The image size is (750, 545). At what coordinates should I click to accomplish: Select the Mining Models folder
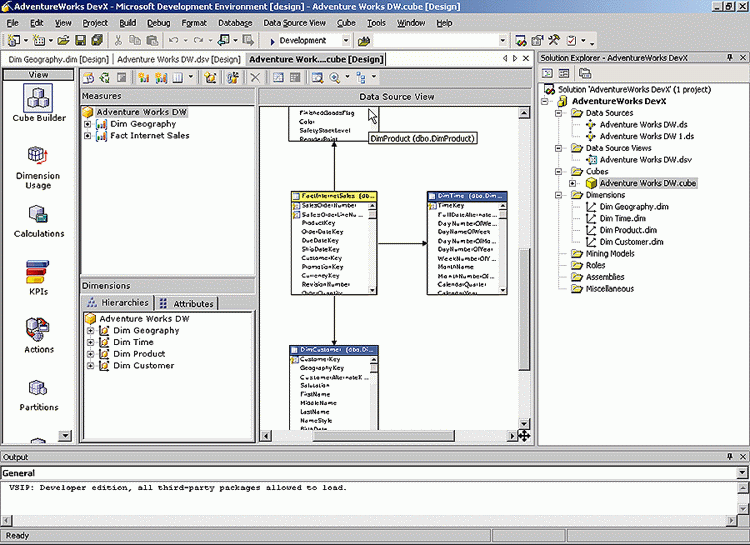coord(610,254)
